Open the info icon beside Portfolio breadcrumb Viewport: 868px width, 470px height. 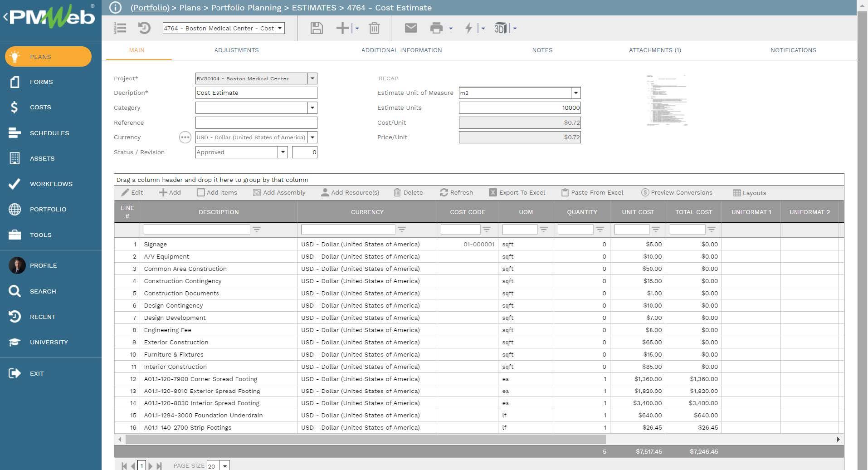click(116, 8)
